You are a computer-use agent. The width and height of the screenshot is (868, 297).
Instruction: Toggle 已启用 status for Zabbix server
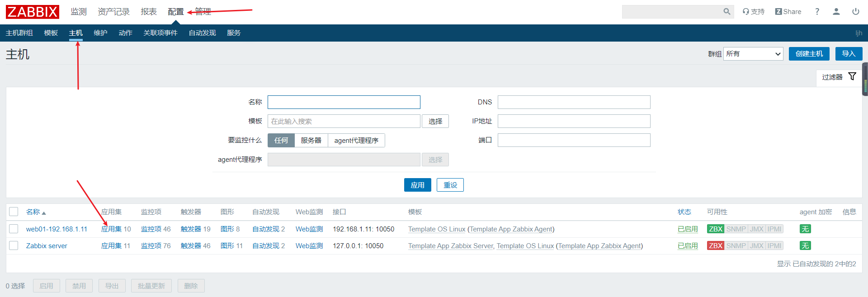[x=688, y=246]
